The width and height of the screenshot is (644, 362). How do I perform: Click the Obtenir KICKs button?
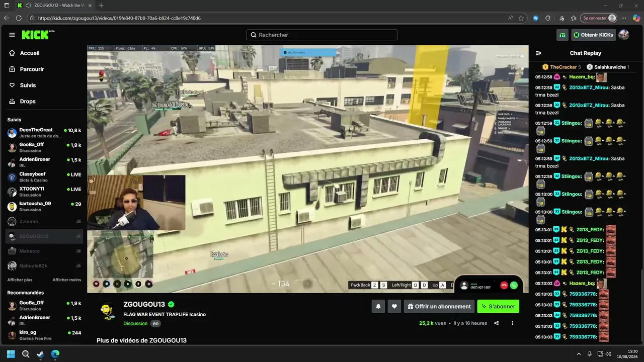click(593, 35)
